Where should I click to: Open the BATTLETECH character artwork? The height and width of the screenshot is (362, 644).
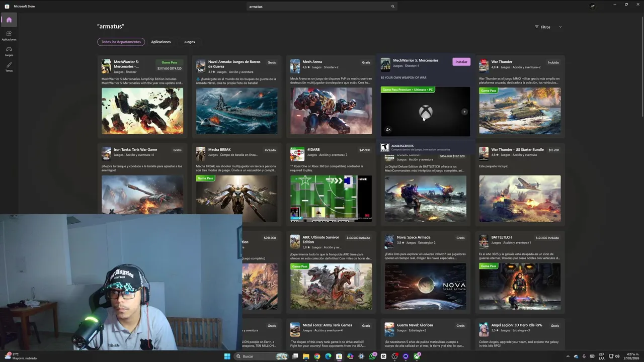520,287
